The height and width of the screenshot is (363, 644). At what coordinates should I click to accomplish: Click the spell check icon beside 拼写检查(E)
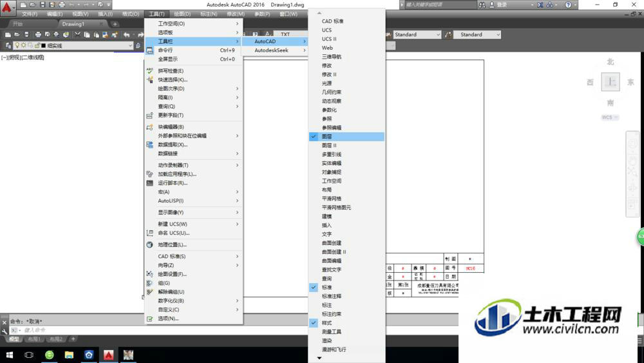click(150, 71)
